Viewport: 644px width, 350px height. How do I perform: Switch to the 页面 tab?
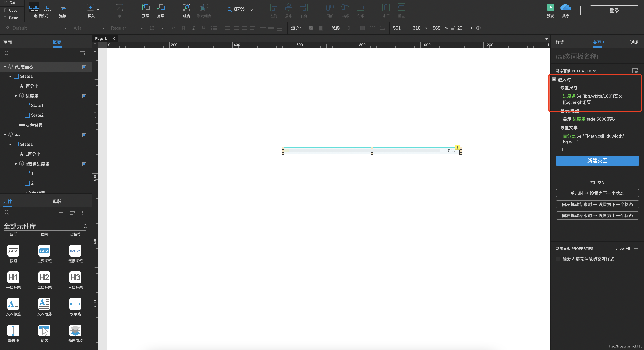[x=8, y=42]
